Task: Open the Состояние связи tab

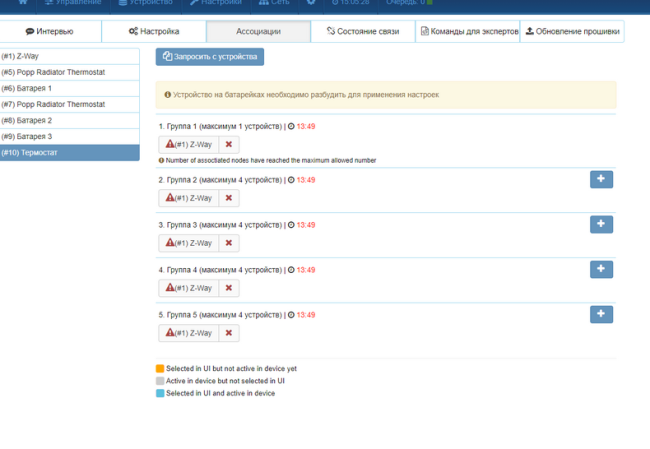Action: click(362, 32)
